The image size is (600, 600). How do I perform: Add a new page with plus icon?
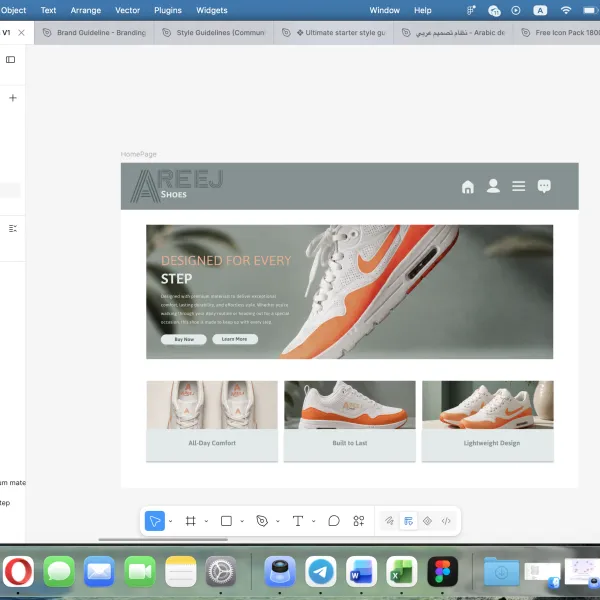pos(13,98)
